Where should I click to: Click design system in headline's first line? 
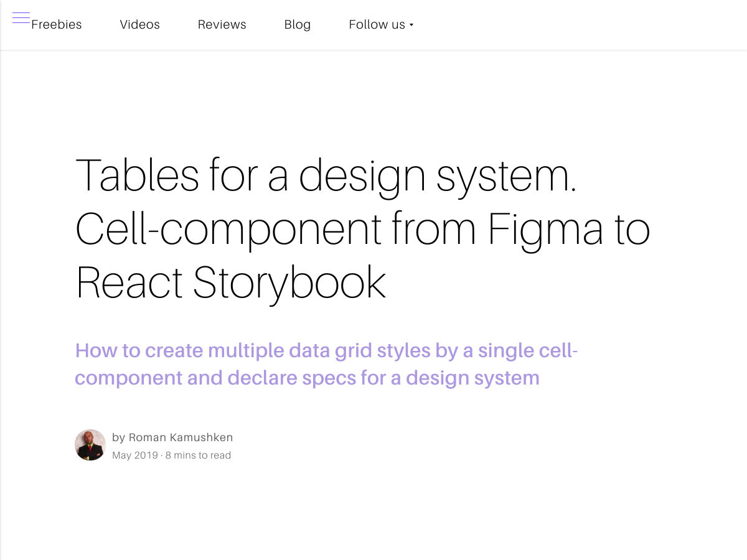pos(437,175)
